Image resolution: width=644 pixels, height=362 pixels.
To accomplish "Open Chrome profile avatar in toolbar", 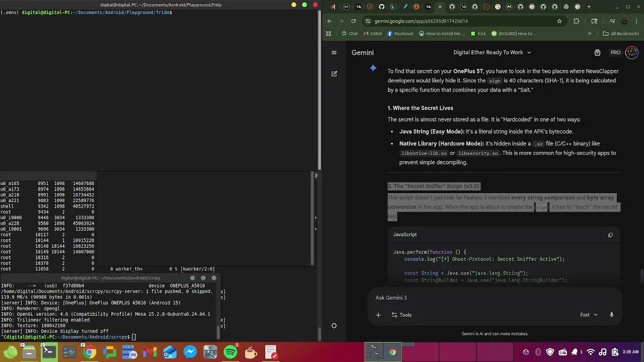I will [x=624, y=21].
